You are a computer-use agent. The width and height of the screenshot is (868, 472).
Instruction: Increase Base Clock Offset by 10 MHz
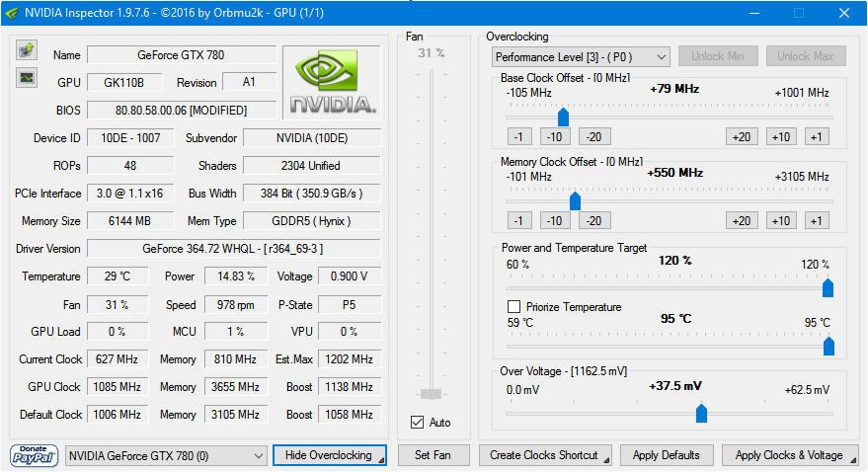781,136
